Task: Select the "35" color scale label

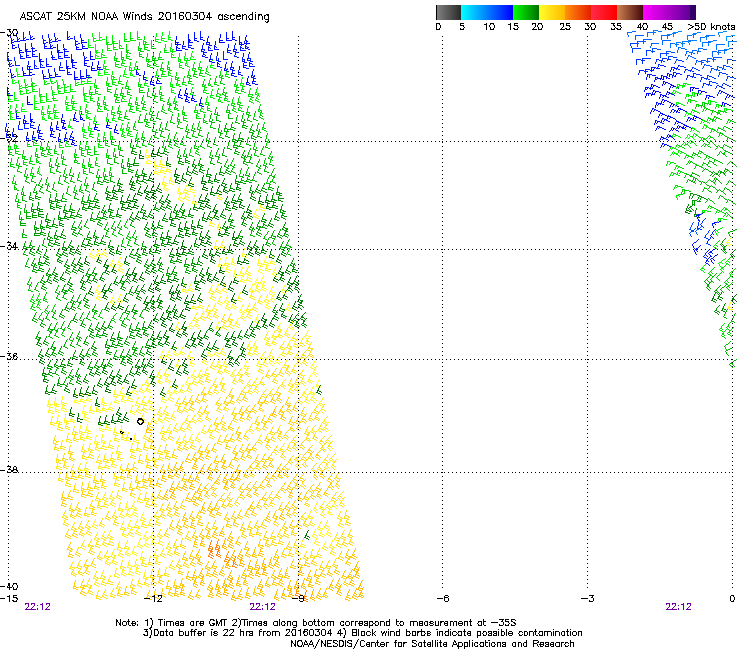Action: (x=616, y=27)
